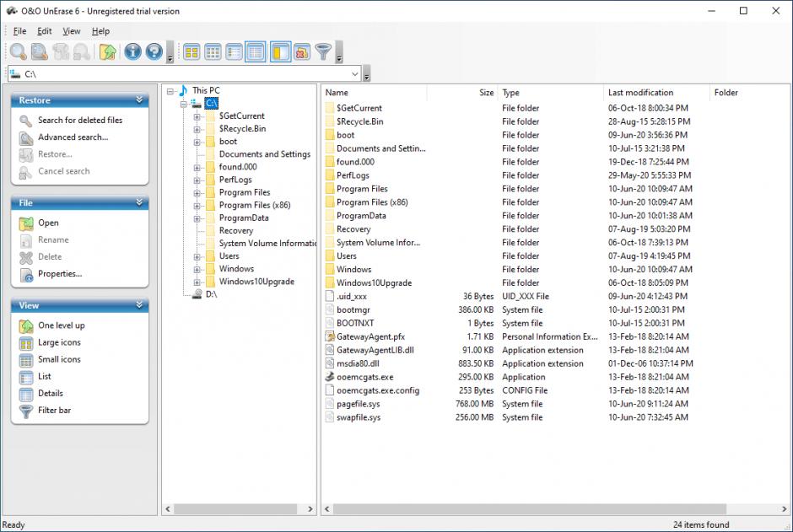Click the pagefile.sys file icon

pos(330,404)
